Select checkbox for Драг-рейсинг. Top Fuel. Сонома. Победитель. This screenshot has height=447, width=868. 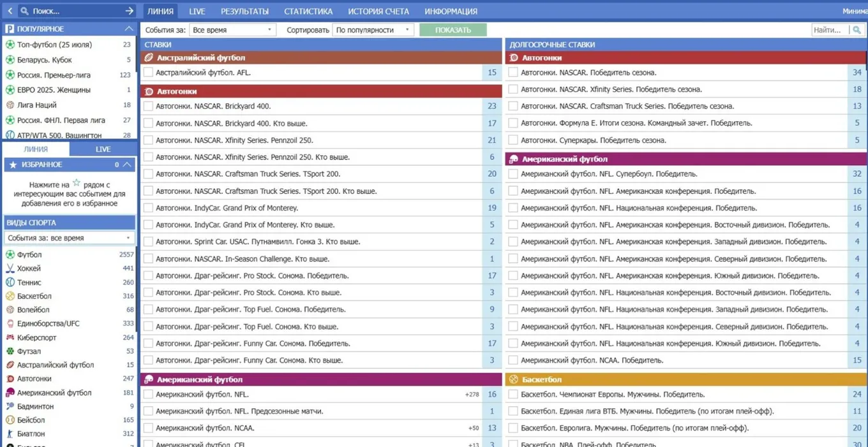[x=148, y=309]
